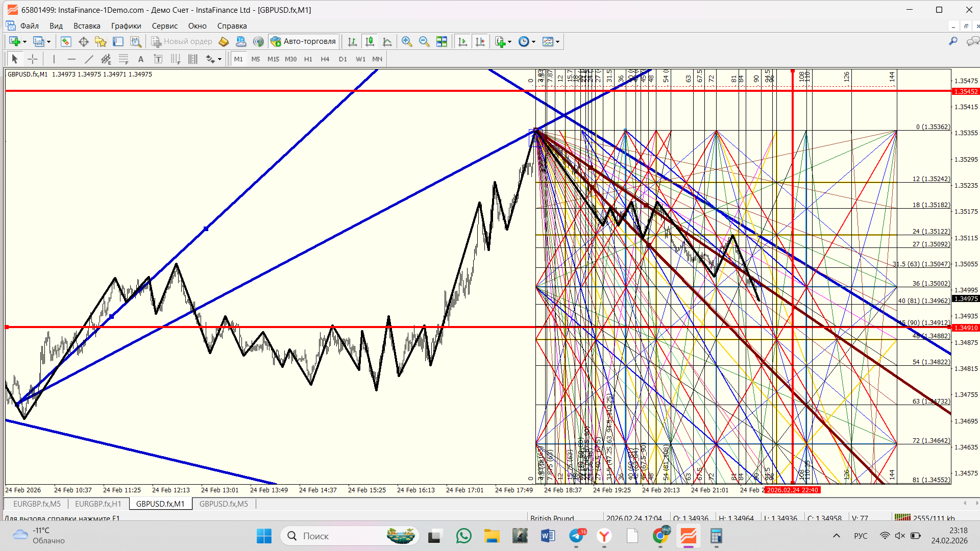Image resolution: width=980 pixels, height=551 pixels.
Task: Open Telegram from the taskbar
Action: [x=577, y=536]
